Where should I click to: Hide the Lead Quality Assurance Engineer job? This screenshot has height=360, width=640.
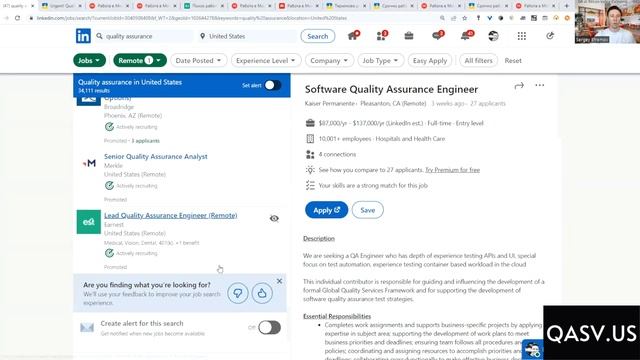pos(274,218)
